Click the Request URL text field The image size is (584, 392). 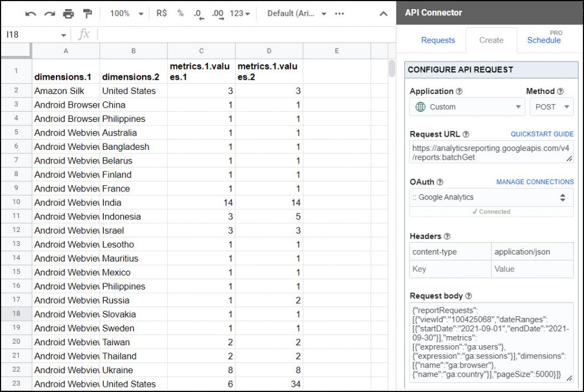(491, 152)
